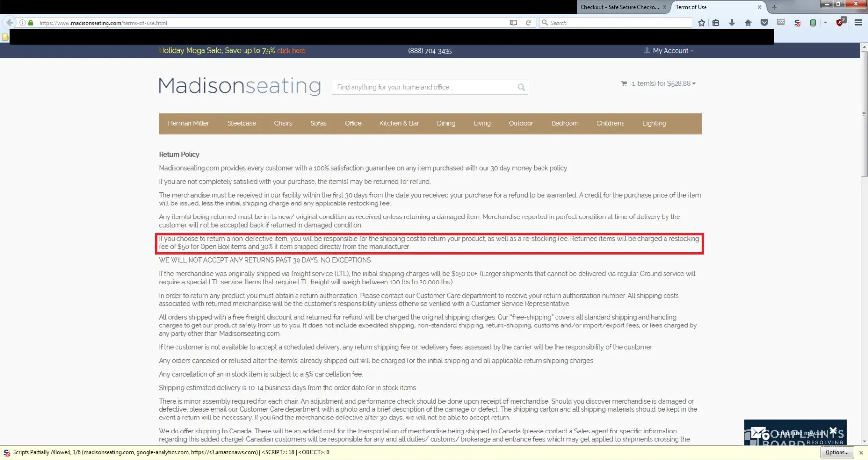Expand the cart summary dropdown arrow

[694, 84]
